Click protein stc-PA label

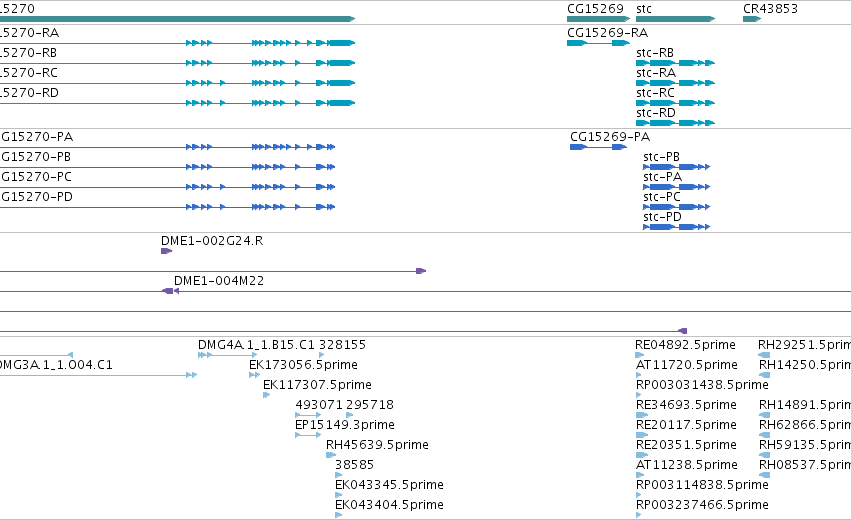pos(663,177)
